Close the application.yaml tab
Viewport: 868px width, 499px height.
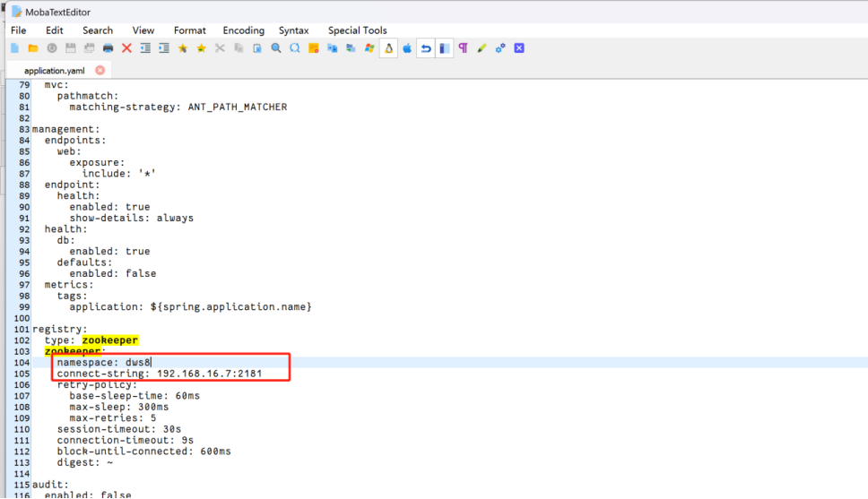(x=100, y=70)
